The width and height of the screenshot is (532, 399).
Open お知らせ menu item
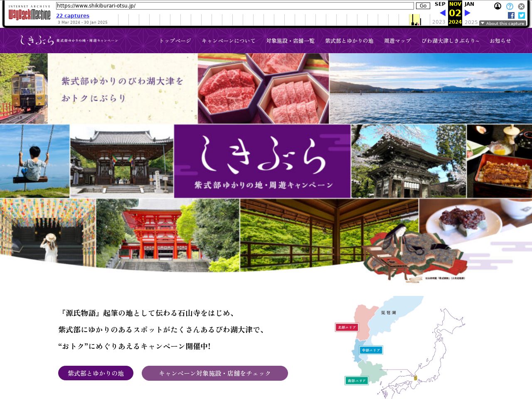[500, 41]
